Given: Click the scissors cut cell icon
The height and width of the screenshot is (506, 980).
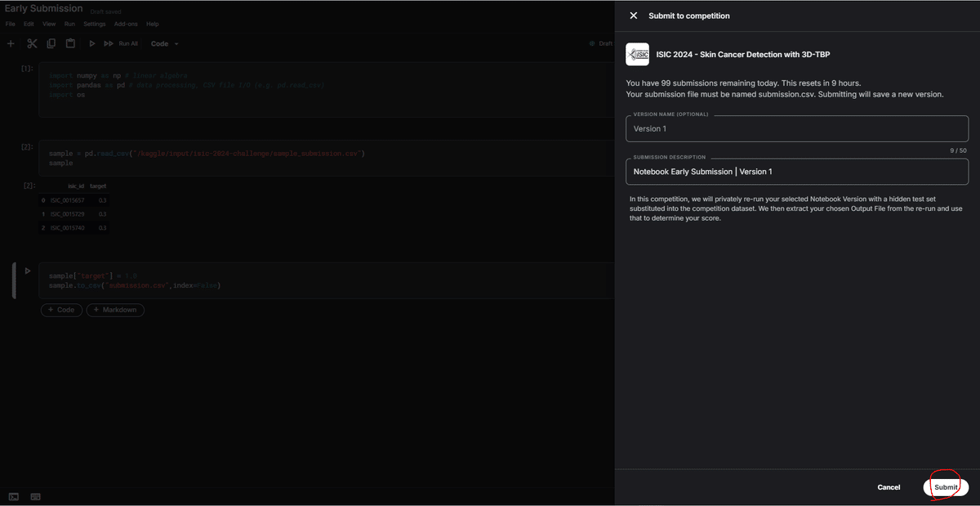Looking at the screenshot, I should click(x=32, y=43).
